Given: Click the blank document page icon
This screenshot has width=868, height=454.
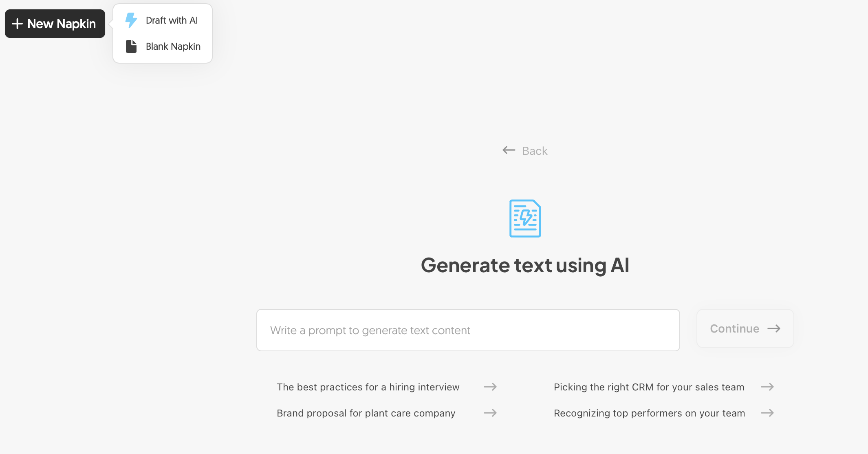Looking at the screenshot, I should pos(131,46).
